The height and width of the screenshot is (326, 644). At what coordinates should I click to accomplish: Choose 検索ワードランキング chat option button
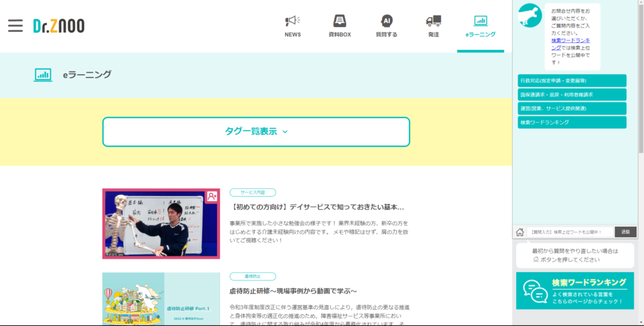pos(572,122)
